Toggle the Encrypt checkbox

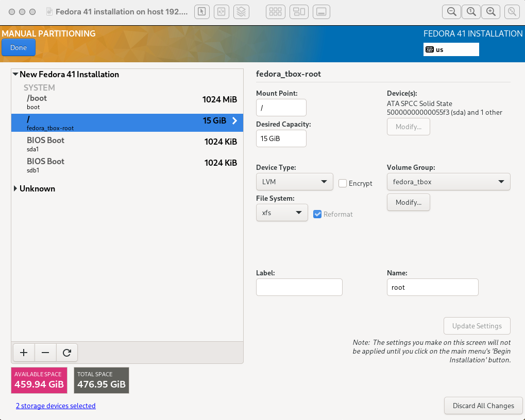(x=343, y=183)
